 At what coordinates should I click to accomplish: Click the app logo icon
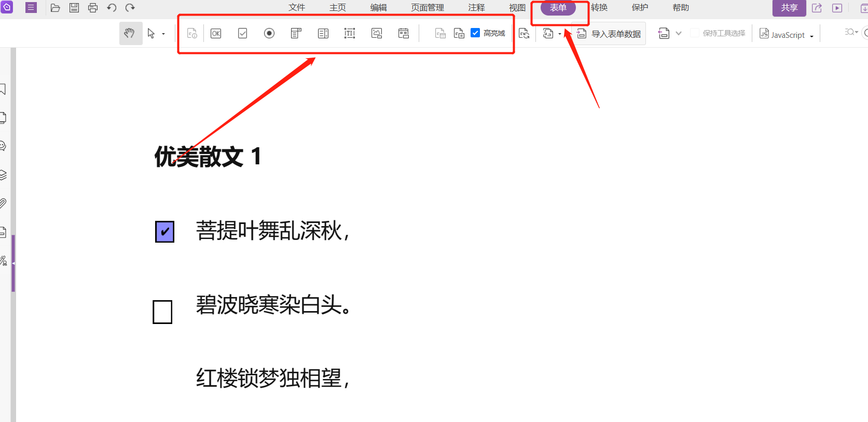click(7, 7)
